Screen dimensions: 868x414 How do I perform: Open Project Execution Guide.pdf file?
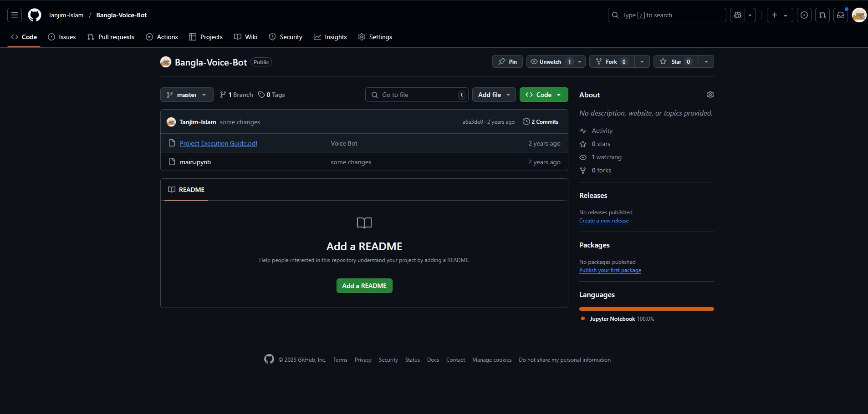(219, 143)
